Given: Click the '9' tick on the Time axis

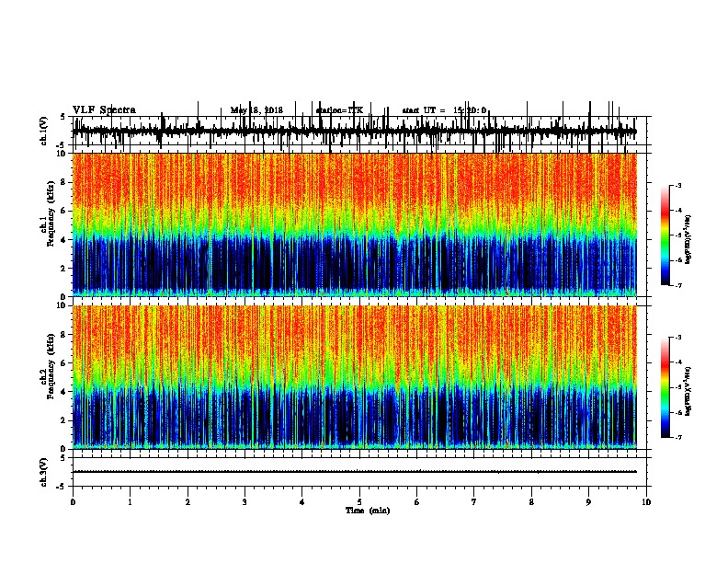Looking at the screenshot, I should tap(588, 502).
